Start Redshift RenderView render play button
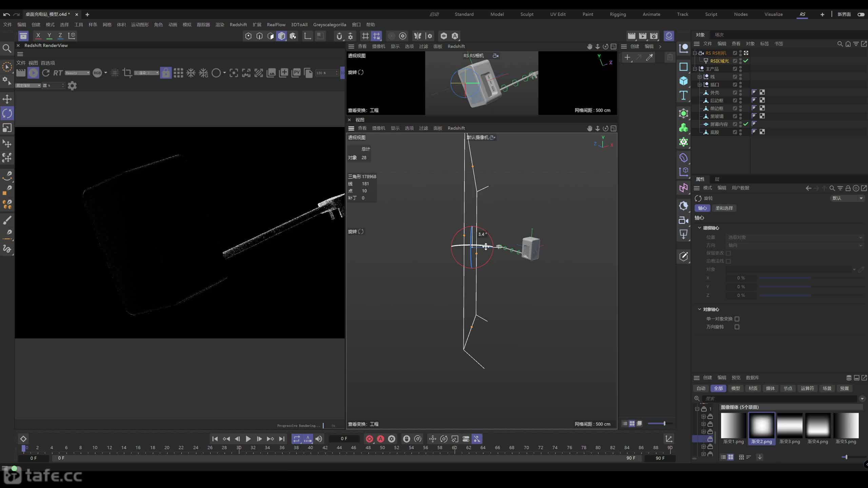868x488 pixels. (33, 73)
